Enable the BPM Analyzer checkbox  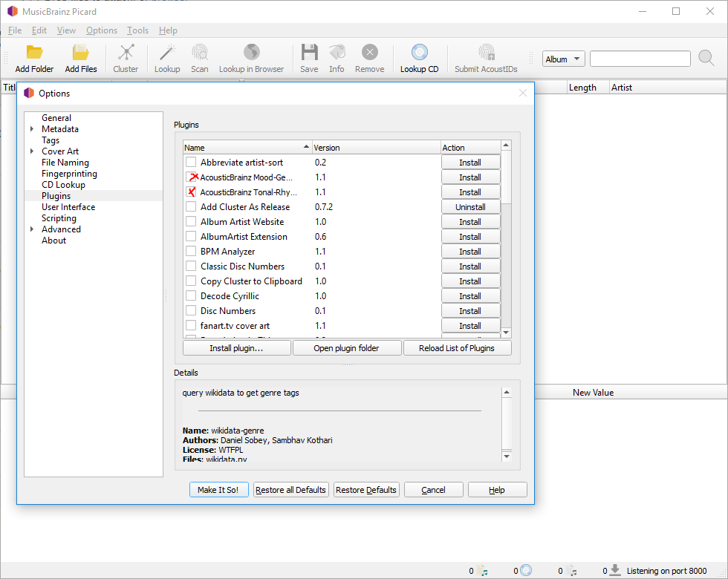(191, 252)
